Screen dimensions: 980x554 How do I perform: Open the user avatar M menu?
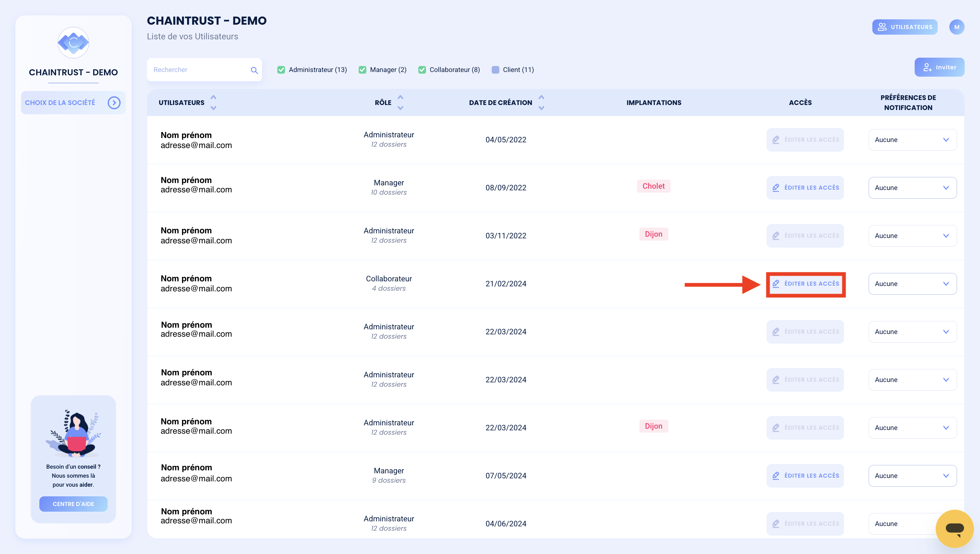point(956,27)
